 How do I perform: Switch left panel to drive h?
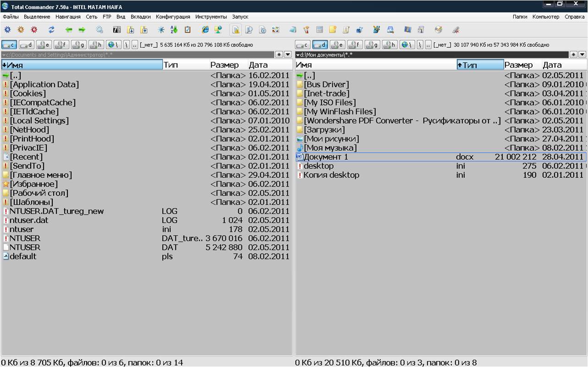pos(97,45)
